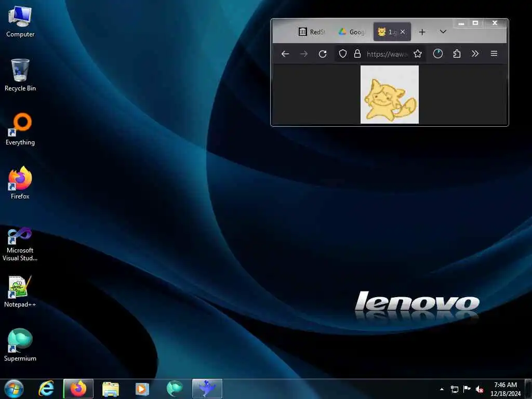Viewport: 532px width, 399px height.
Task: Maximize the Firefox window
Action: (476, 23)
